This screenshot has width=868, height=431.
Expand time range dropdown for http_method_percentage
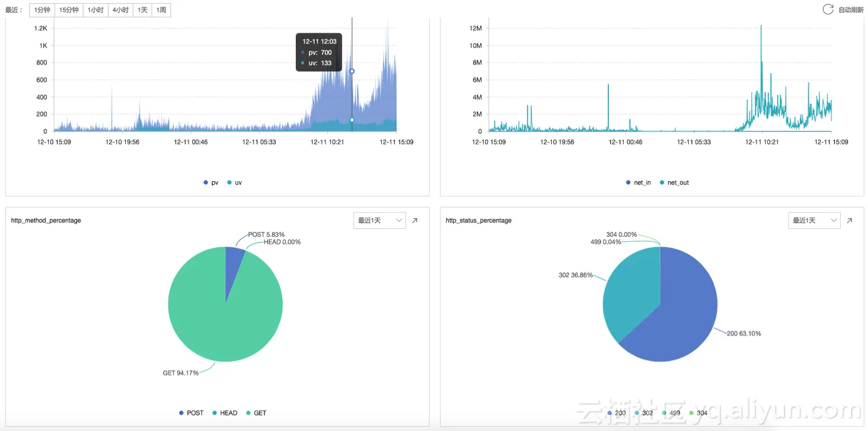(379, 220)
